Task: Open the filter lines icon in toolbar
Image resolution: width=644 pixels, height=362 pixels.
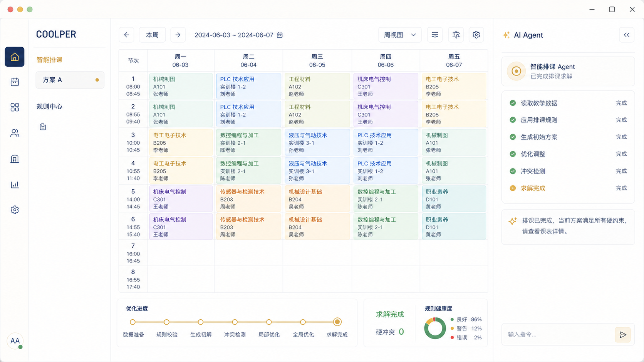Action: tap(435, 35)
